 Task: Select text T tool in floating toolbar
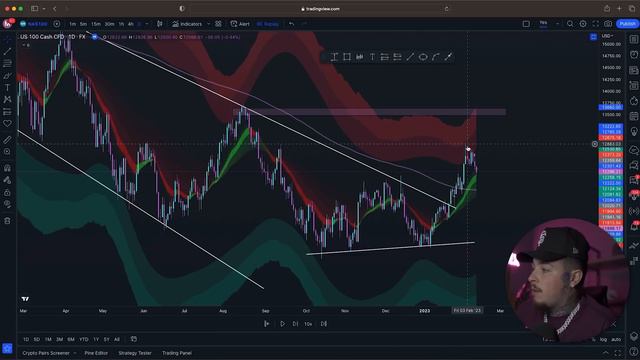click(x=372, y=57)
